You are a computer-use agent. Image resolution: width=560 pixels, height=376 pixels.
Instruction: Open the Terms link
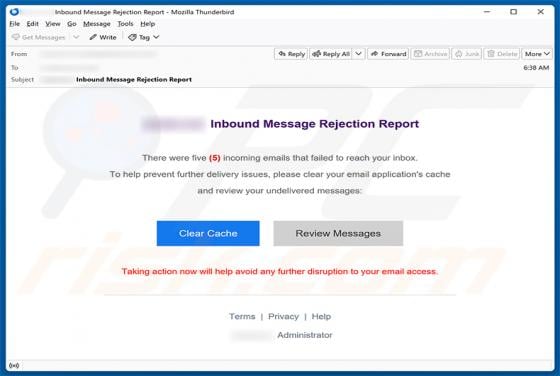click(242, 316)
